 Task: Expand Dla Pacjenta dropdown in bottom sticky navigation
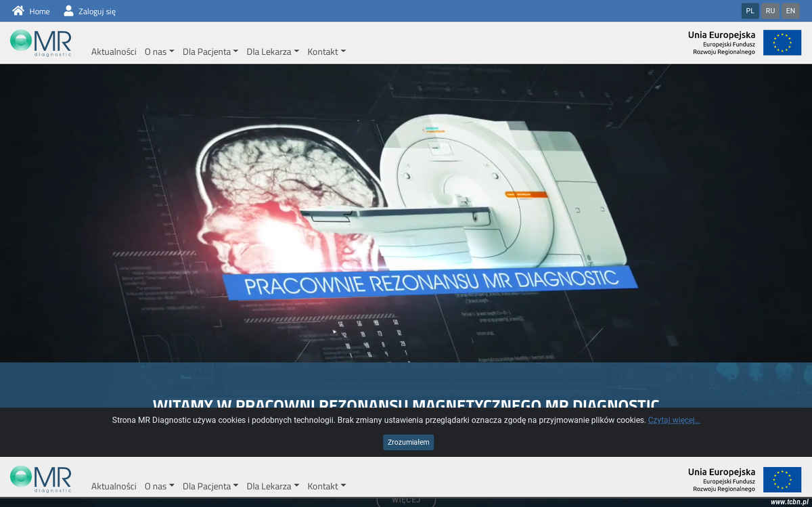(x=210, y=486)
